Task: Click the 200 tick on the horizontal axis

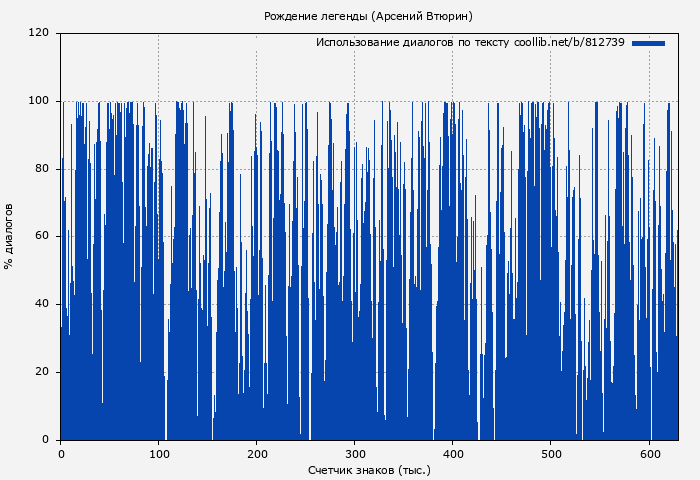Action: 257,454
